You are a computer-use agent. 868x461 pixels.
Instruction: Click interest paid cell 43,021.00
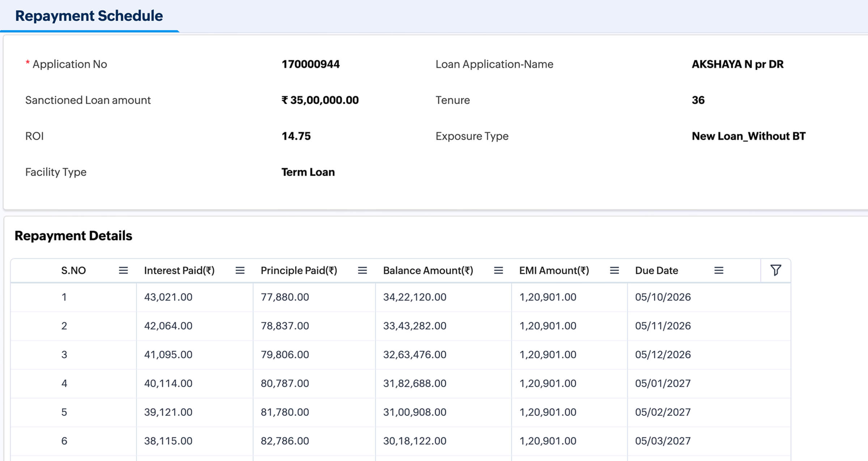[168, 297]
